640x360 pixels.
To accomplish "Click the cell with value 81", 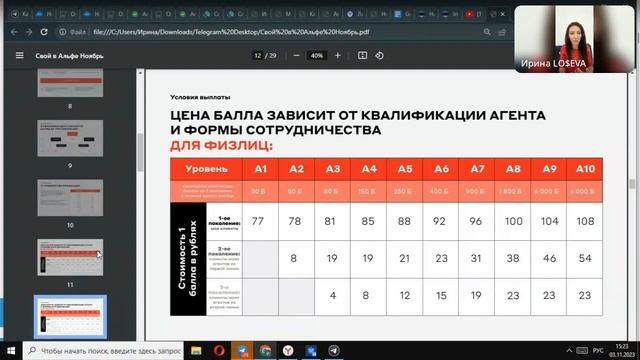I will tap(332, 221).
